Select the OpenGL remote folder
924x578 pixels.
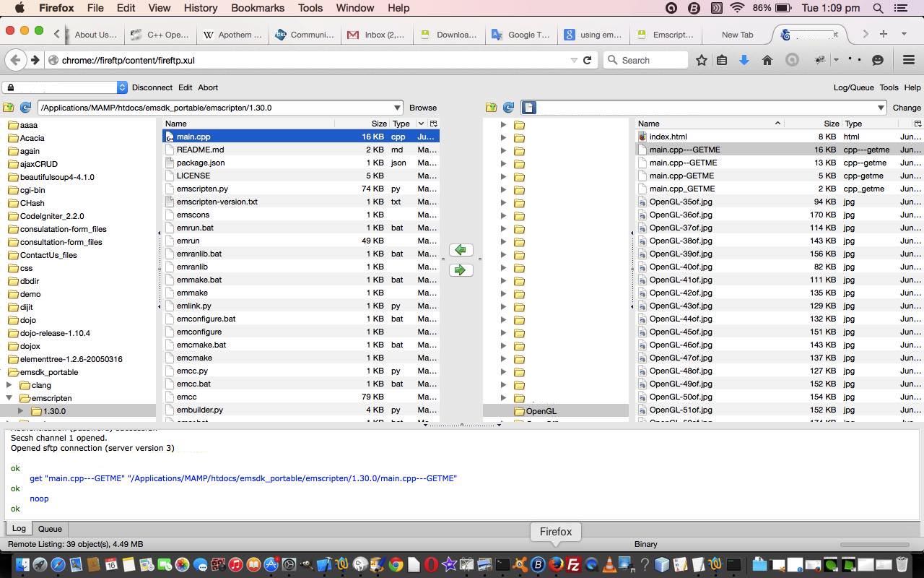click(x=541, y=411)
